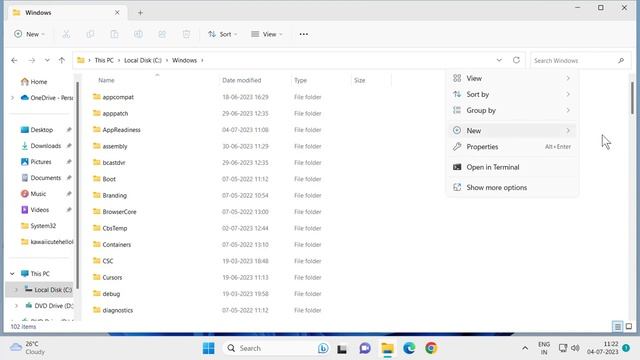This screenshot has width=640, height=360.
Task: Open the New item dropdown in toolbar
Action: pos(29,34)
